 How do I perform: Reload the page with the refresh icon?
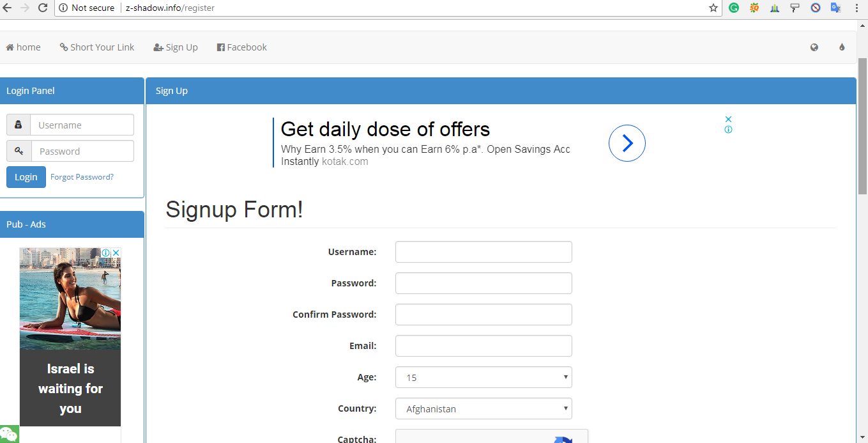pyautogui.click(x=43, y=8)
